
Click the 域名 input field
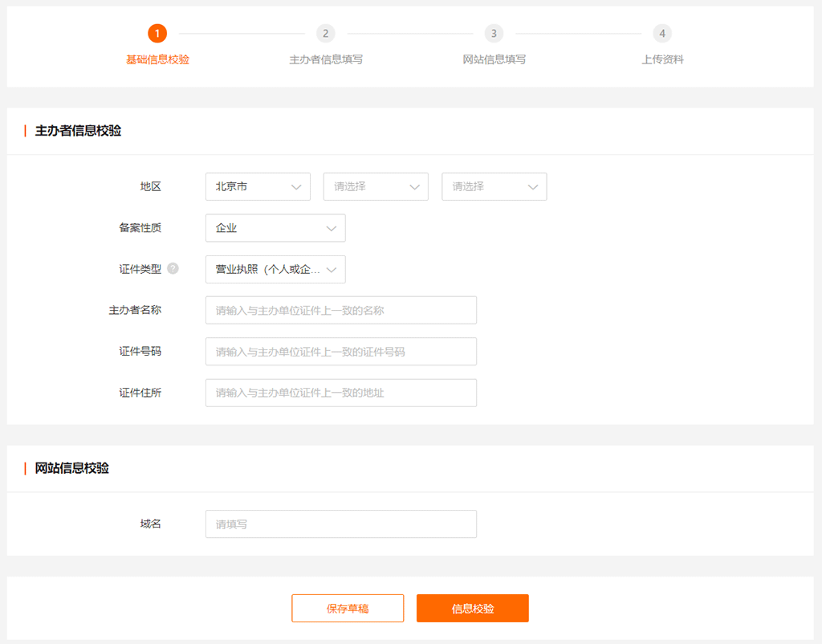(341, 524)
